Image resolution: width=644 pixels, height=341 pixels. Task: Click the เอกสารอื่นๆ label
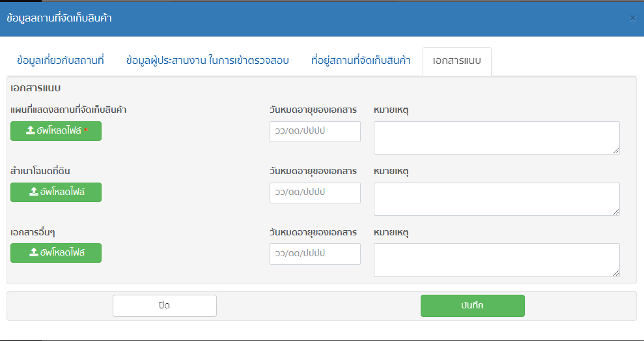point(33,232)
